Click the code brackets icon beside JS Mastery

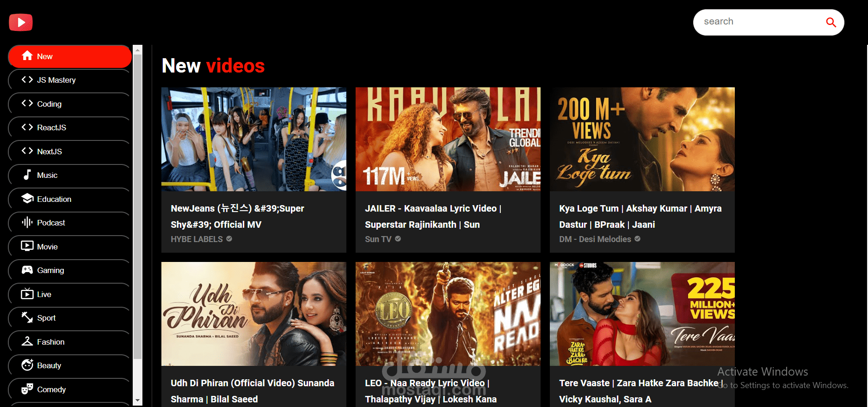(x=27, y=79)
